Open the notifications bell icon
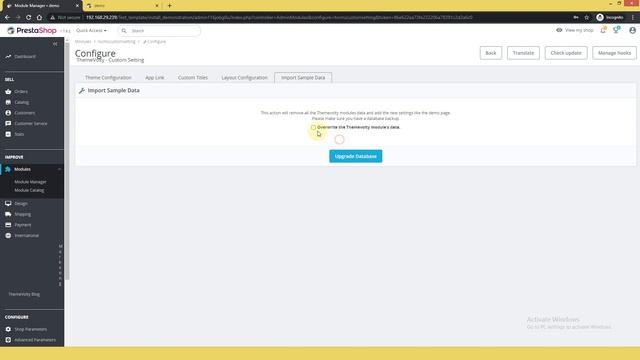 603,30
